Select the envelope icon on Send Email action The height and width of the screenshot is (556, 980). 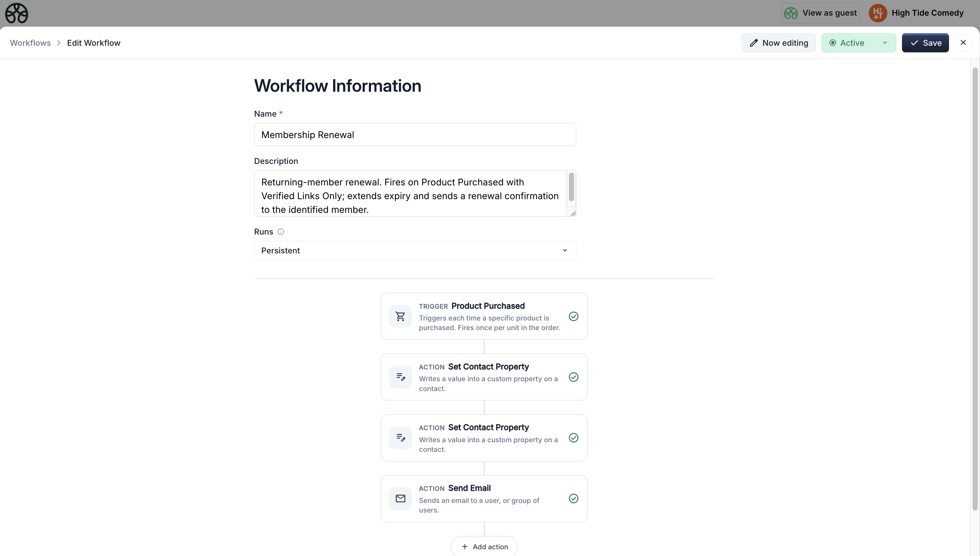click(x=400, y=498)
